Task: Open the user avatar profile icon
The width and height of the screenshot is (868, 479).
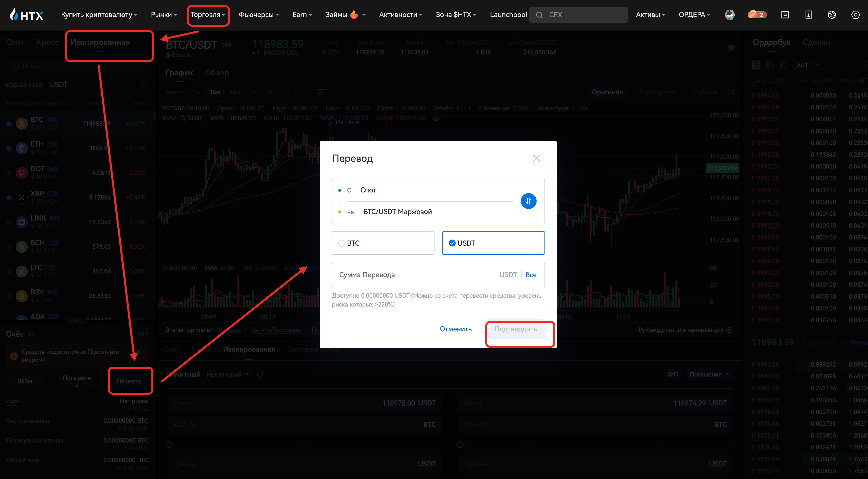Action: pos(729,15)
